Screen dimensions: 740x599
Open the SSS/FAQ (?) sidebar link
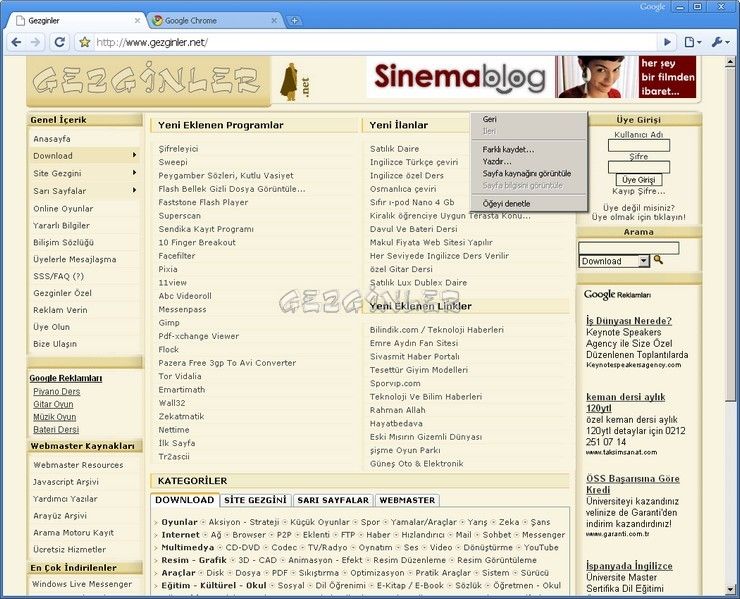pyautogui.click(x=59, y=276)
